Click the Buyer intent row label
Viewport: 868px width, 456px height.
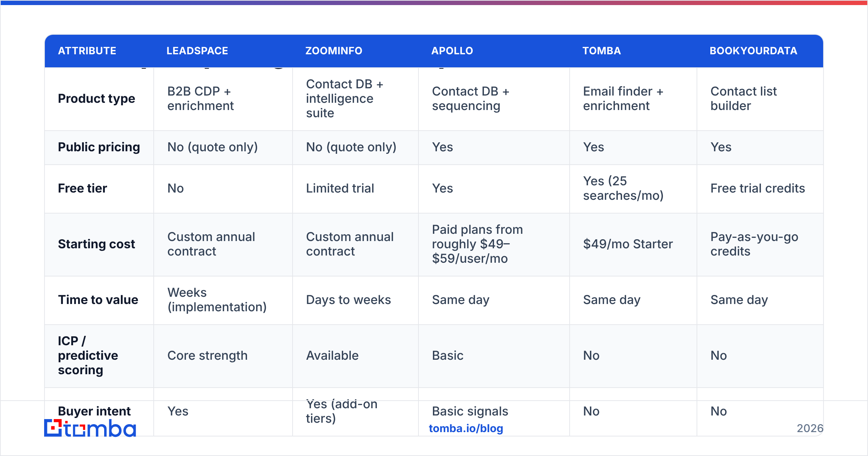[x=94, y=411]
